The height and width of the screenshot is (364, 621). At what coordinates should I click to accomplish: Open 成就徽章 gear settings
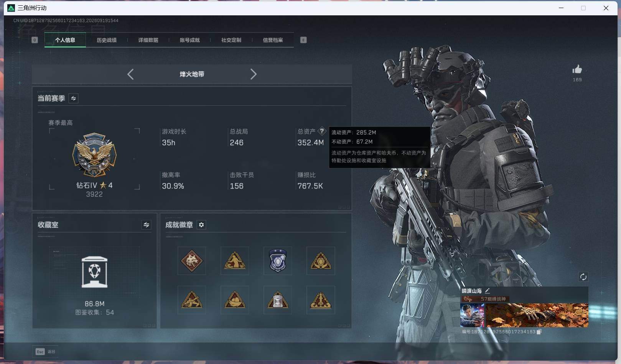pyautogui.click(x=201, y=225)
